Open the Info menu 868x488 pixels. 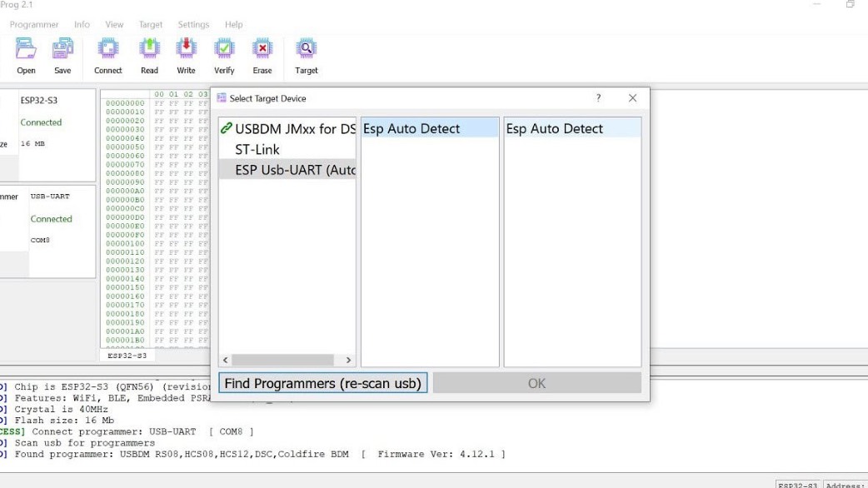[82, 24]
